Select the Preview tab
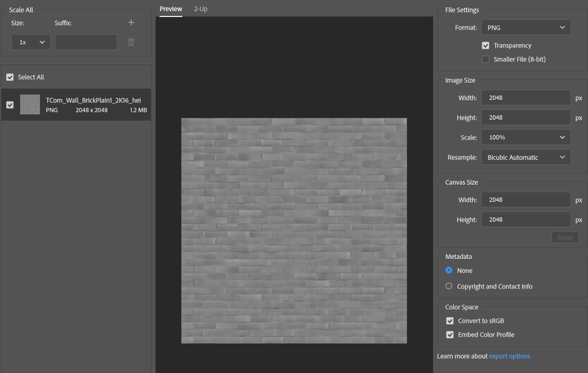588x373 pixels. coord(171,9)
